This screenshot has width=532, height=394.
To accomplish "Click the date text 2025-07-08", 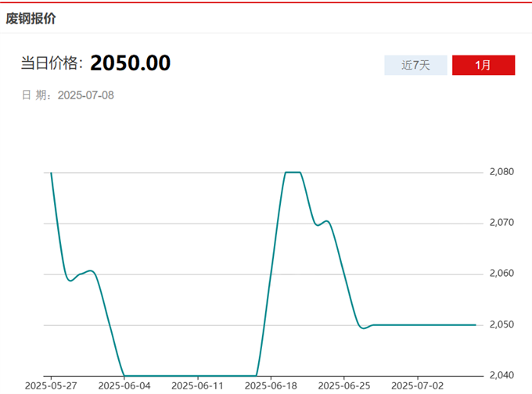I will tap(87, 95).
